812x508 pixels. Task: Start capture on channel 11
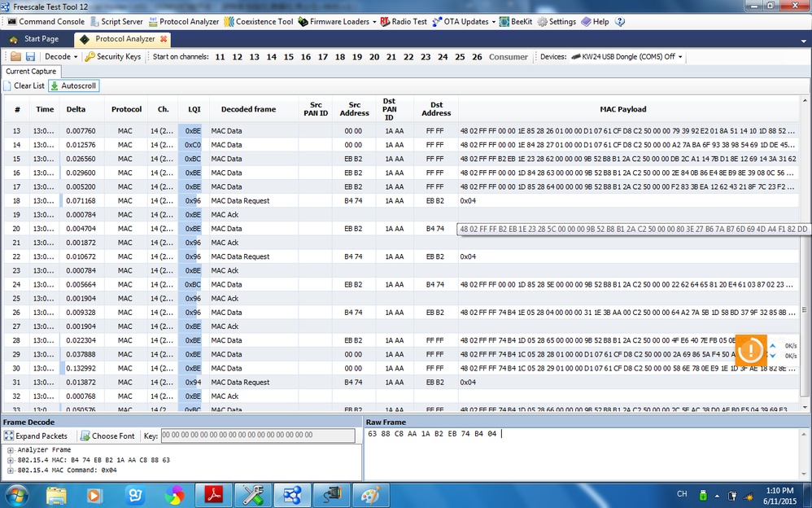coord(220,57)
